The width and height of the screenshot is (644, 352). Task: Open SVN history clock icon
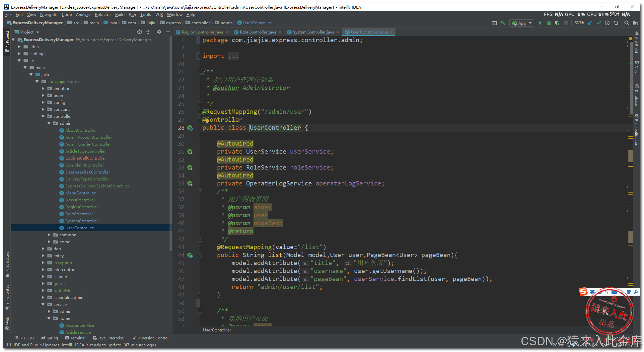point(607,23)
